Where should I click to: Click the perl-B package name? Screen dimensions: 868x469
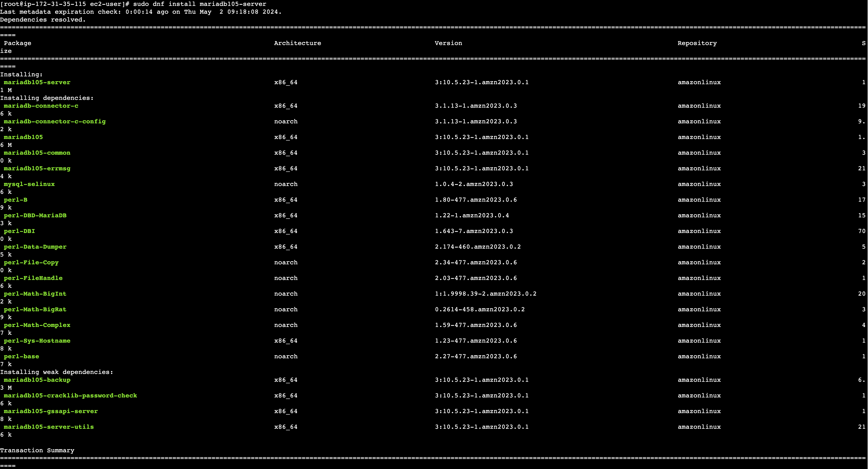(15, 200)
